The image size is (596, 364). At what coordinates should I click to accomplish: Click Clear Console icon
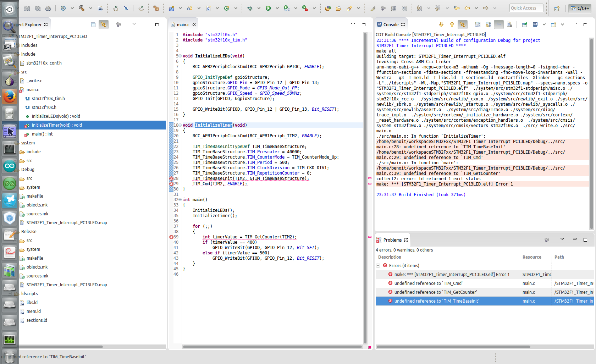[509, 24]
